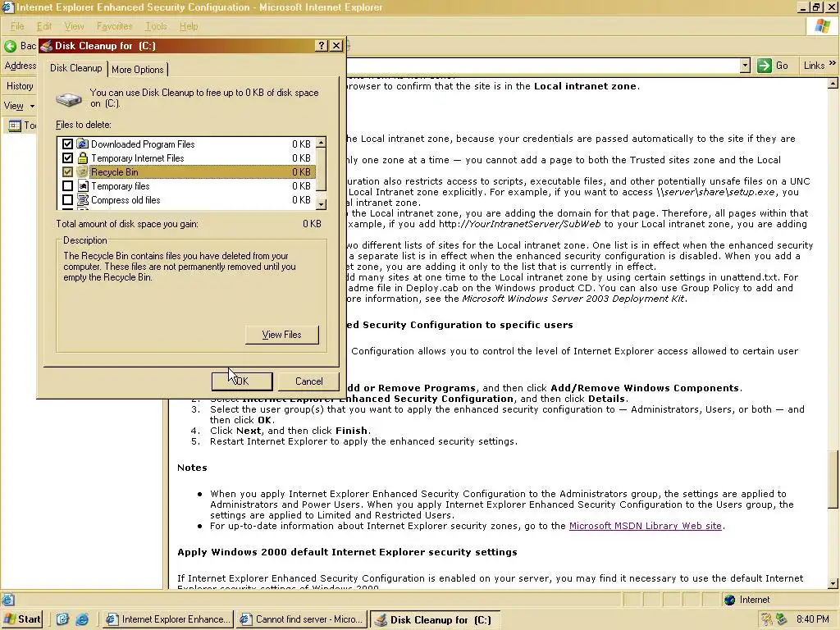Open the View dropdown in History pane
Screen dimensions: 840x630
pyautogui.click(x=20, y=106)
